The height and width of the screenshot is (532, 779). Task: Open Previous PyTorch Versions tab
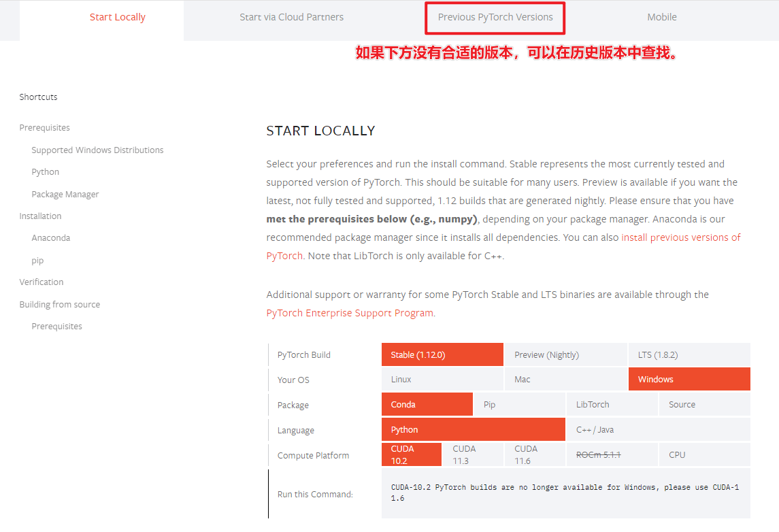(x=495, y=18)
